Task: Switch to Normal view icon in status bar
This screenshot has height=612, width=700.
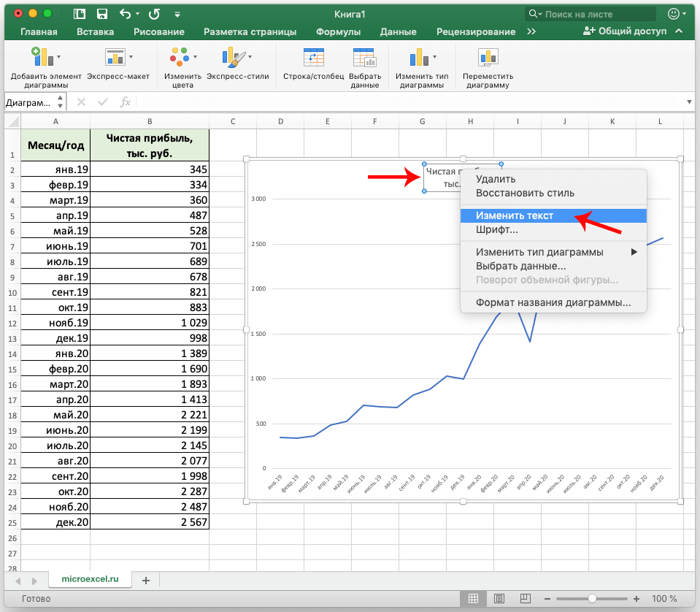Action: click(473, 598)
